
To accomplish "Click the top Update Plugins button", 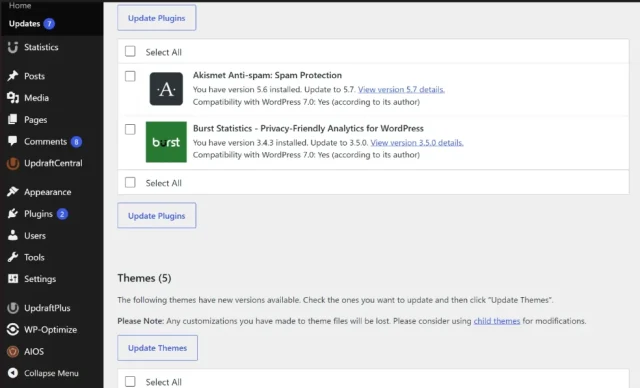I will pos(157,18).
